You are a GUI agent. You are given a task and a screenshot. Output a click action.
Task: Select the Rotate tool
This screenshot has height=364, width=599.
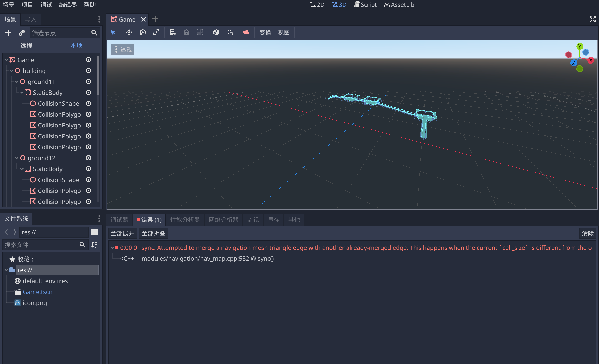tap(143, 32)
